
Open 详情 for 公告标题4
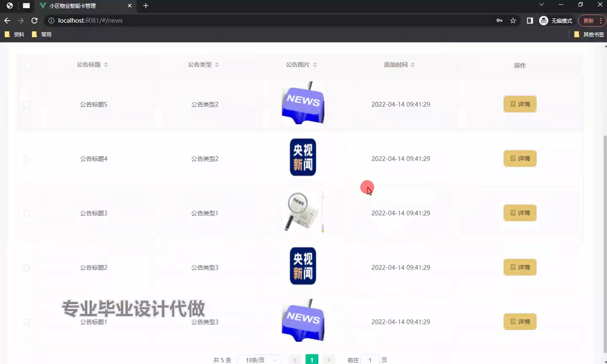[x=520, y=158]
